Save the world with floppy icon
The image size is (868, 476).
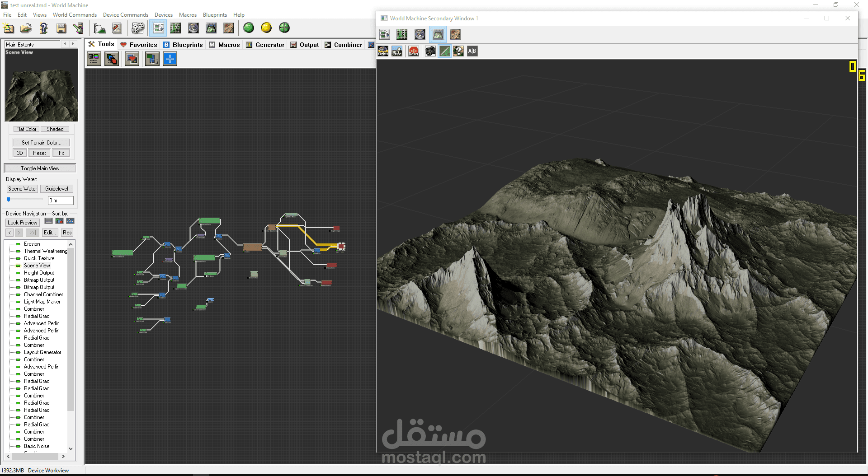[61, 28]
